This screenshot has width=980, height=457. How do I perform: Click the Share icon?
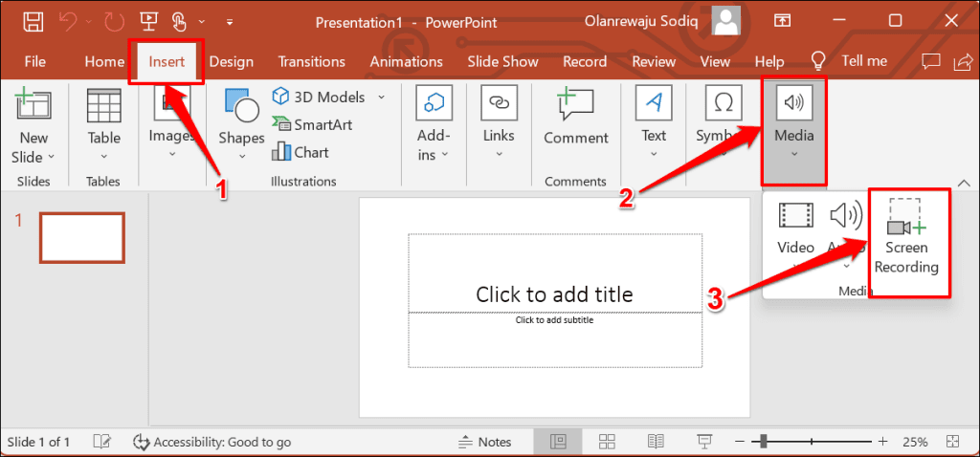(x=963, y=61)
